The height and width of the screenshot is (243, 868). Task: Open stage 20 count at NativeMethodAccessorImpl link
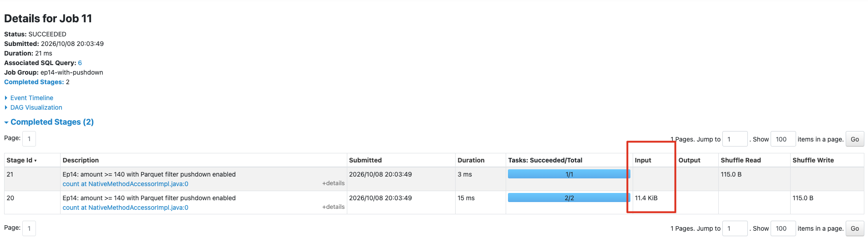tap(126, 208)
